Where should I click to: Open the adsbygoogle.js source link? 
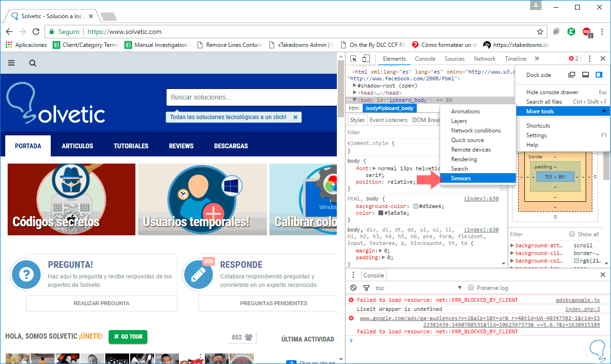(578, 300)
